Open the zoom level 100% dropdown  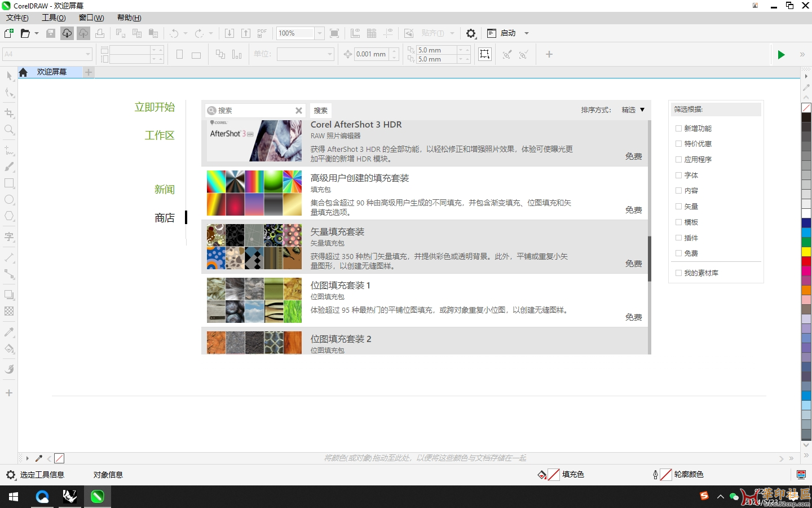click(320, 33)
